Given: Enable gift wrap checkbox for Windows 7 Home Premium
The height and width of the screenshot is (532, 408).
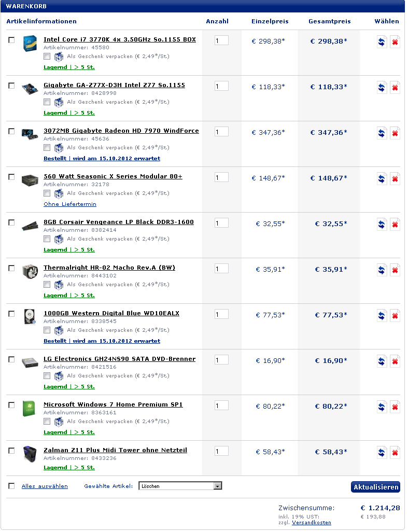Looking at the screenshot, I should point(47,422).
